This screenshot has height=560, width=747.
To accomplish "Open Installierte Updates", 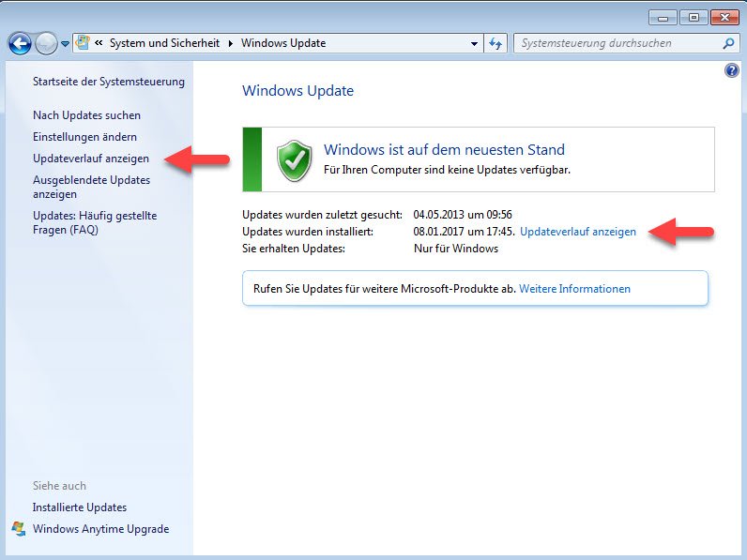I will click(80, 507).
